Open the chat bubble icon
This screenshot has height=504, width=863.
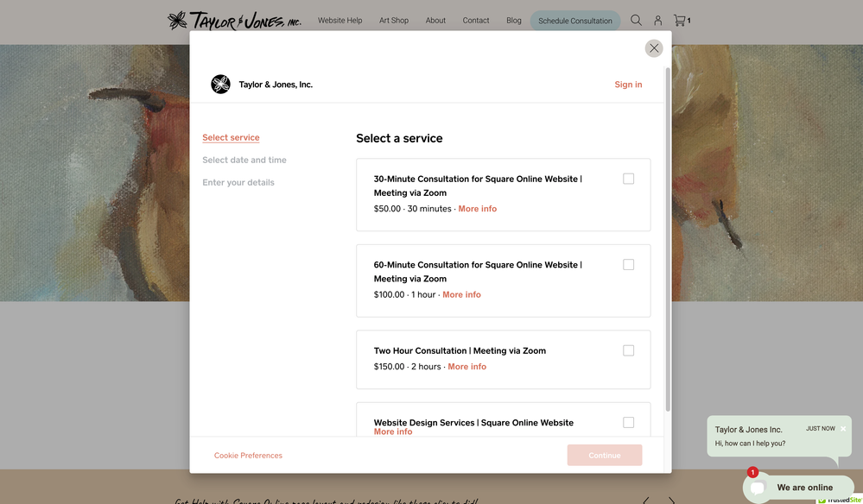coord(758,488)
